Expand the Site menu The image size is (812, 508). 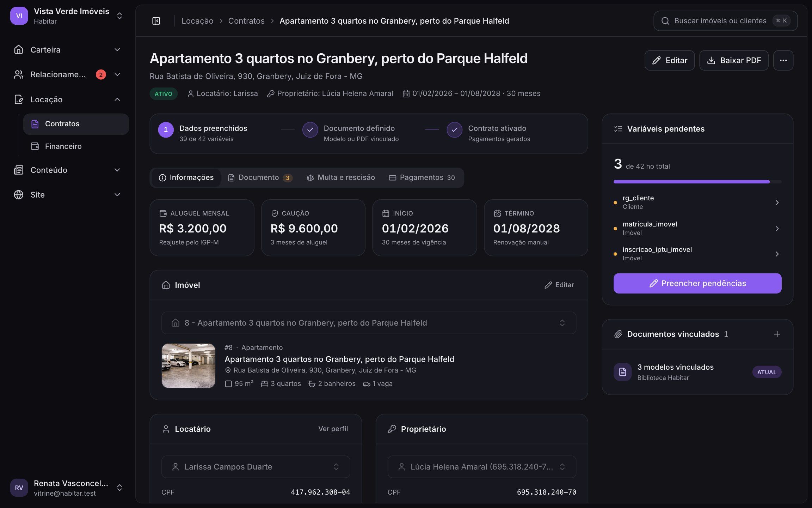67,195
